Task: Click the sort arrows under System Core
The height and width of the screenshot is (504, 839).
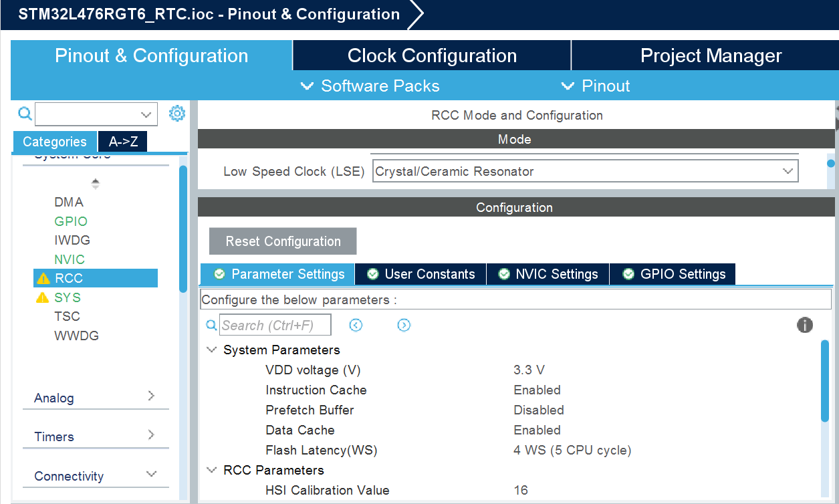Action: [x=96, y=184]
